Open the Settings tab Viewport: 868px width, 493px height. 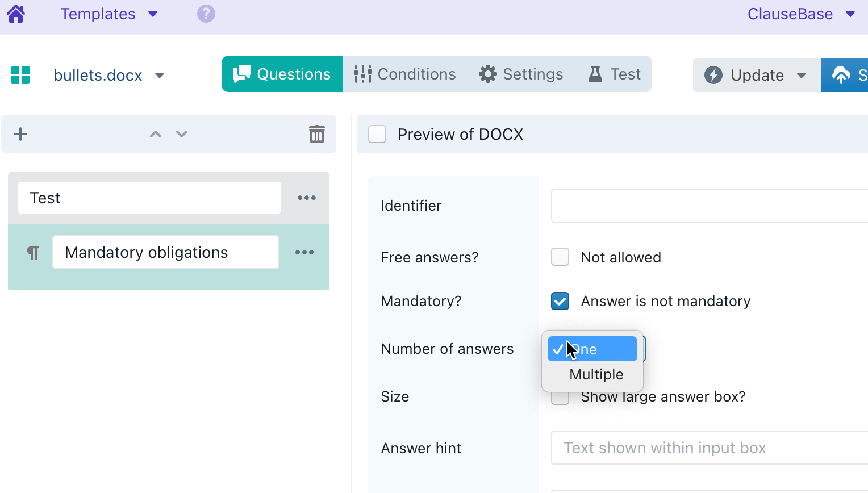click(x=521, y=74)
